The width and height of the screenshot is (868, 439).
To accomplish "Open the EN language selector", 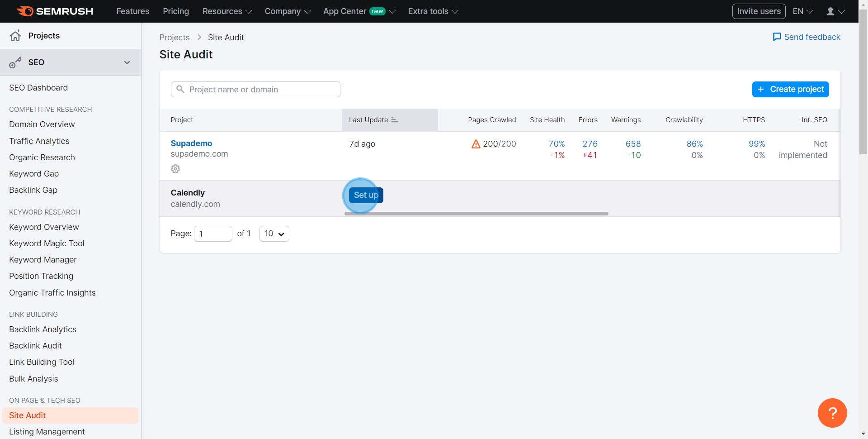I will click(803, 11).
